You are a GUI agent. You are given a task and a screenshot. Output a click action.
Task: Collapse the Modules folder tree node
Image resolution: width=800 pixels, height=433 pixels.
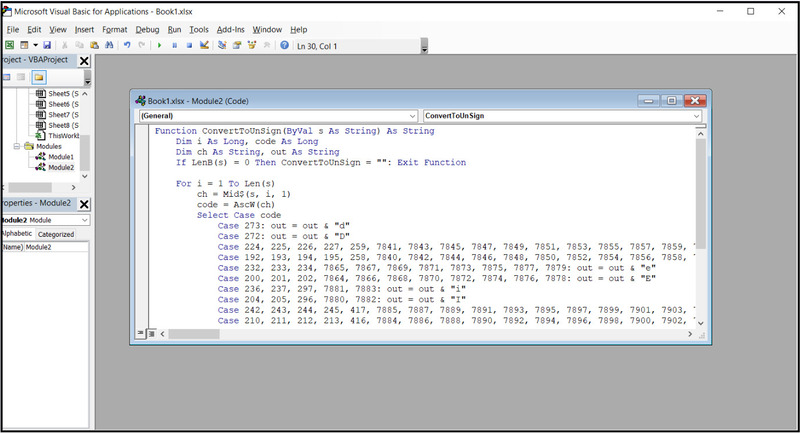(17, 146)
